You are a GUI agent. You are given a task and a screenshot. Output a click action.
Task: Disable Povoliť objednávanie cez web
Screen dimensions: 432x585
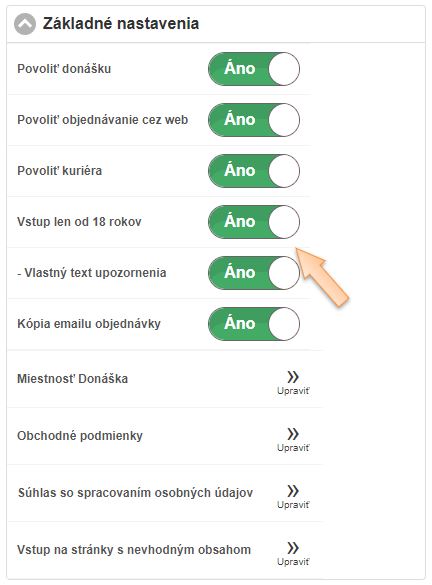tap(254, 120)
